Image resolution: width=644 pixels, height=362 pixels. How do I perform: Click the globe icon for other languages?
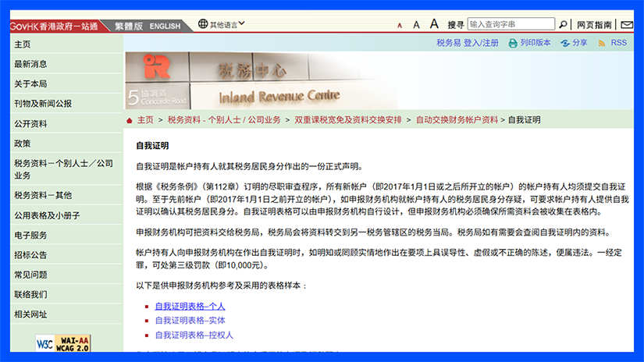pyautogui.click(x=203, y=24)
